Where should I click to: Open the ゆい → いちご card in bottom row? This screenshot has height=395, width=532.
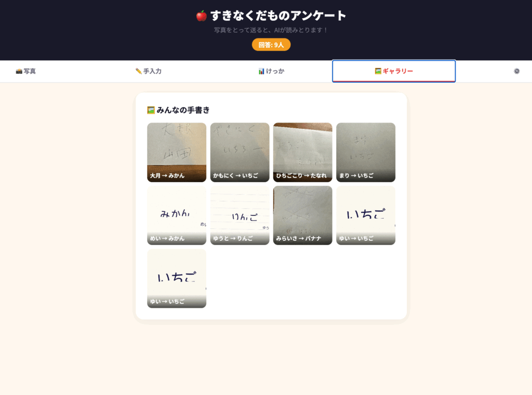click(177, 278)
